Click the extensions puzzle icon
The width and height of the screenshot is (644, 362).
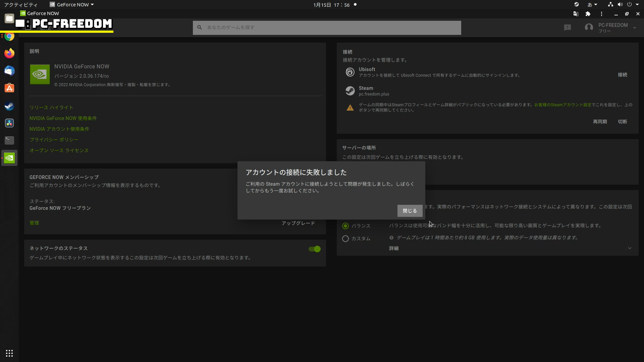pyautogui.click(x=588, y=14)
